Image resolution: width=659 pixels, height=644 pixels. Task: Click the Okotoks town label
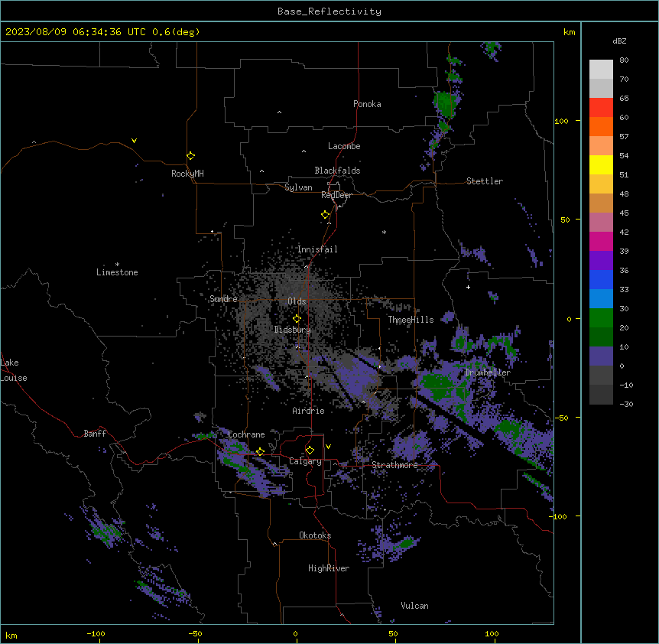315,535
